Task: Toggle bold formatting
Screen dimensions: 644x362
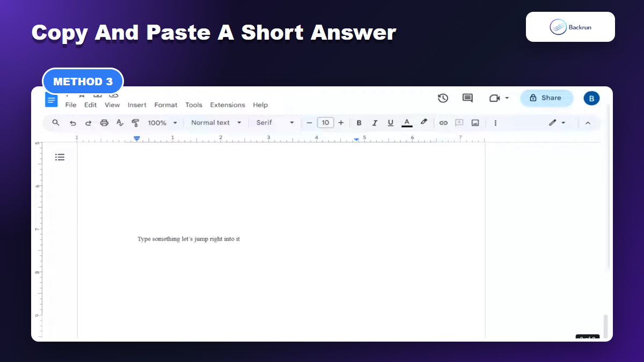Action: (359, 123)
